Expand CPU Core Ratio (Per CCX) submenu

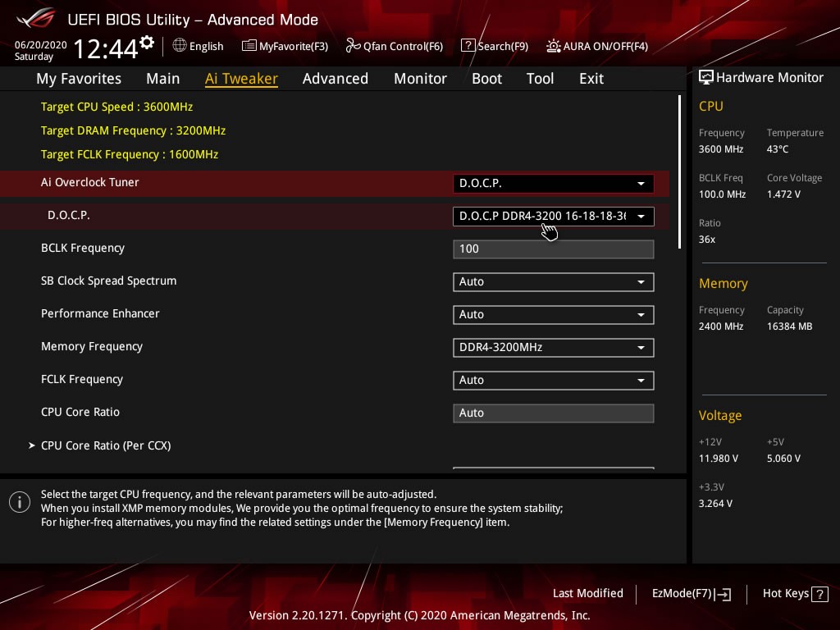106,445
